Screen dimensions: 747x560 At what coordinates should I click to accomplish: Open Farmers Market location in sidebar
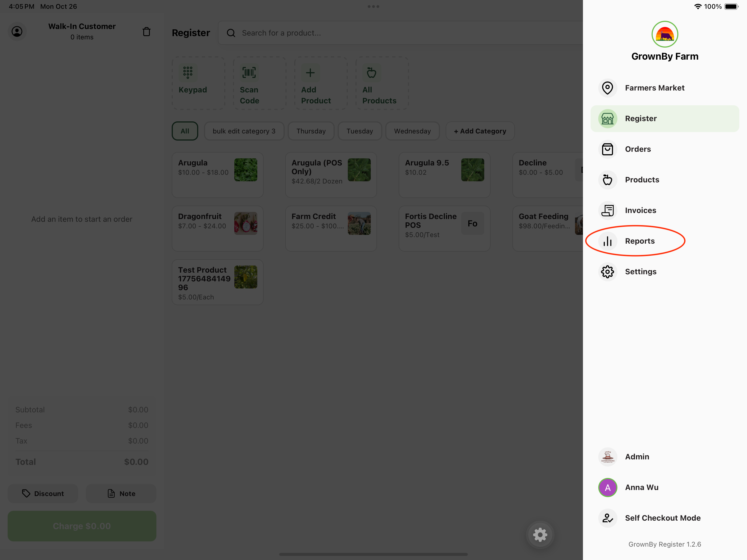665,88
